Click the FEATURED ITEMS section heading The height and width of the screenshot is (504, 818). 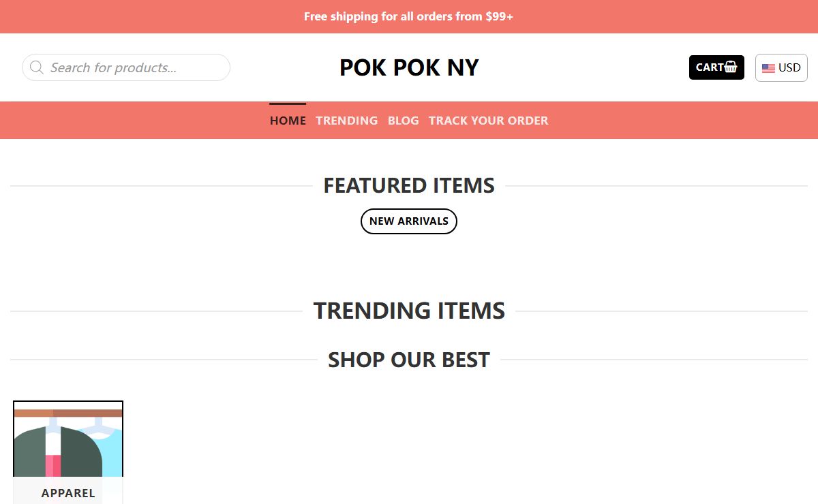click(x=409, y=185)
